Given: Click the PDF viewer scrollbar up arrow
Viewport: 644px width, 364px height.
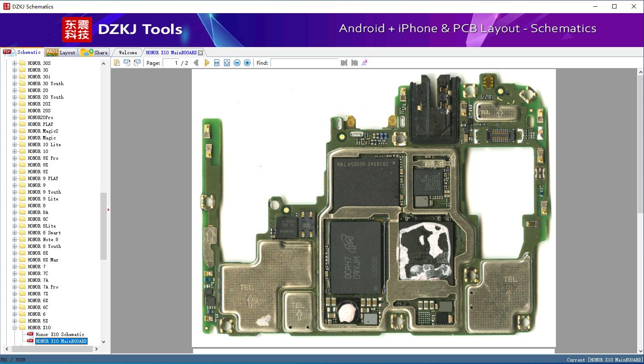Looking at the screenshot, I should coord(641,72).
